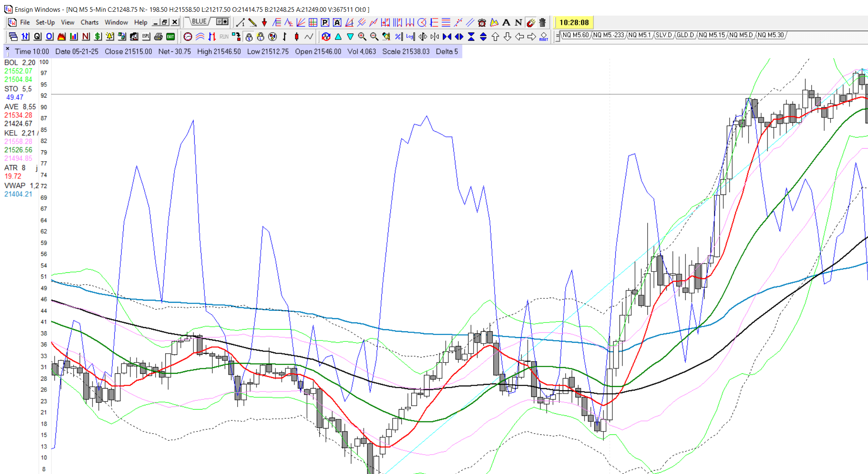
Task: Select the trend line draw tool
Action: pyautogui.click(x=241, y=23)
